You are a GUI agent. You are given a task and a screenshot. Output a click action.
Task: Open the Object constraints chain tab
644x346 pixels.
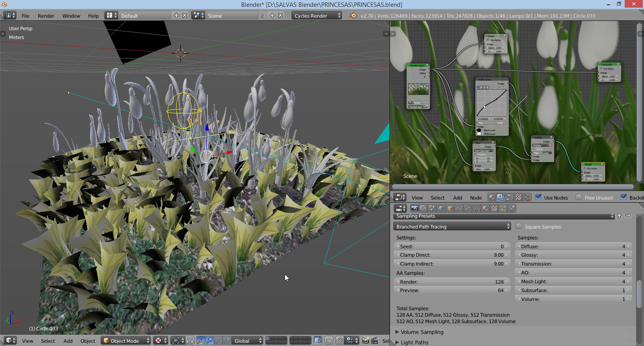[x=458, y=208]
